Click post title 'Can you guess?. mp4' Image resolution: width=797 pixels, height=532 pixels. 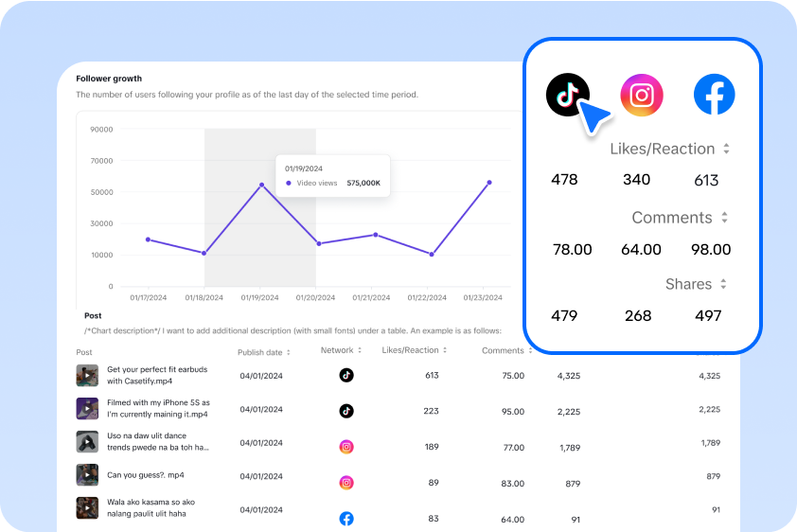pos(146,475)
